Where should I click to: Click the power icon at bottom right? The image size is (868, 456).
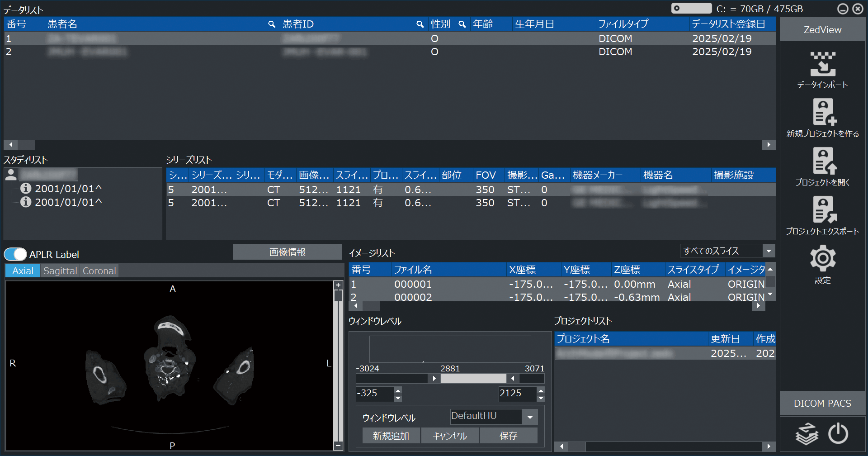[838, 434]
